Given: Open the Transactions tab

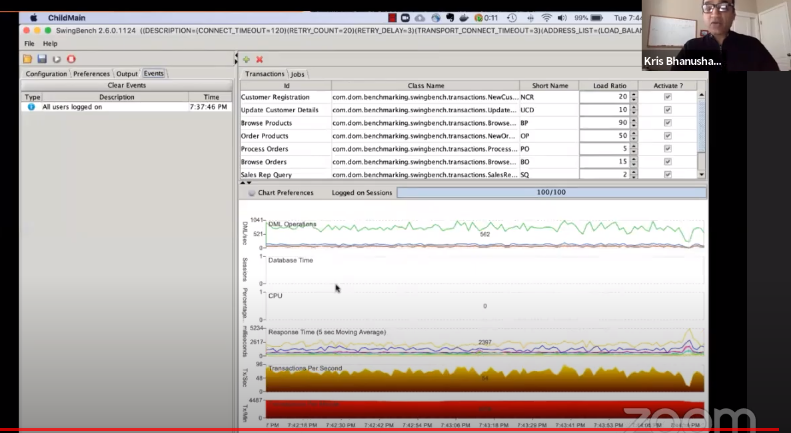Looking at the screenshot, I should [264, 74].
